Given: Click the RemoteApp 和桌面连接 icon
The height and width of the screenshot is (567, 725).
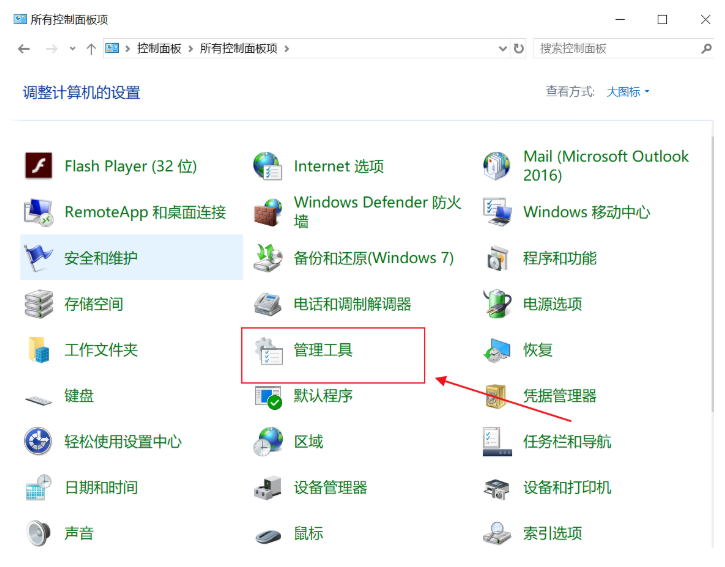Looking at the screenshot, I should [38, 212].
